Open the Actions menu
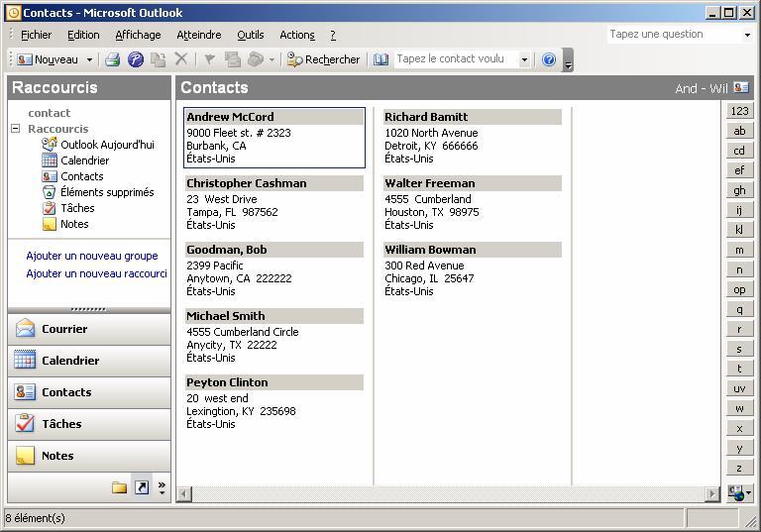Image resolution: width=761 pixels, height=532 pixels. tap(297, 35)
